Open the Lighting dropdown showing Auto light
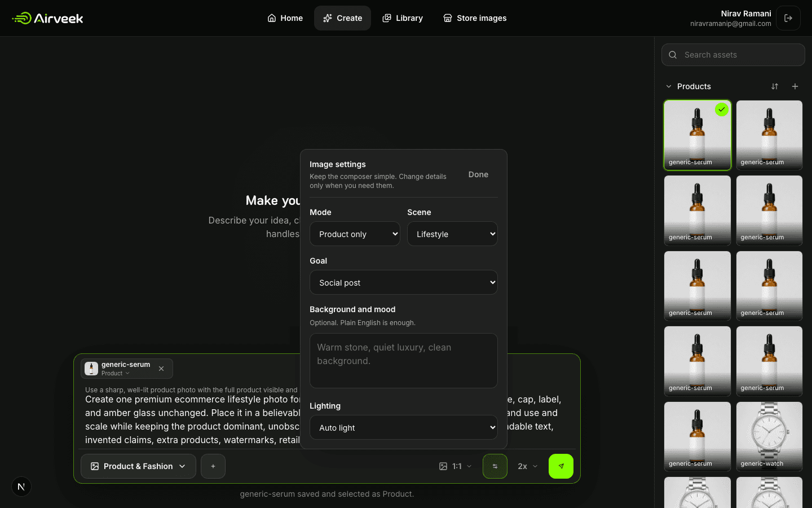Viewport: 812px width, 508px height. click(404, 427)
